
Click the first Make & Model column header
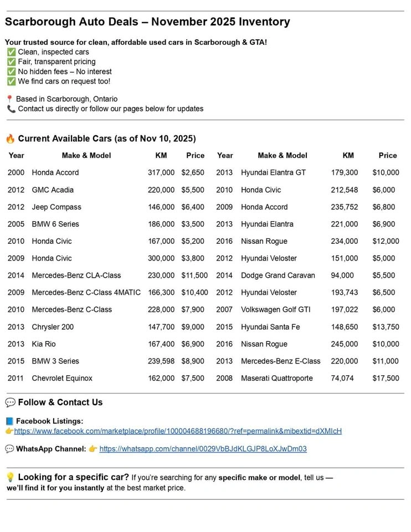pyautogui.click(x=86, y=156)
